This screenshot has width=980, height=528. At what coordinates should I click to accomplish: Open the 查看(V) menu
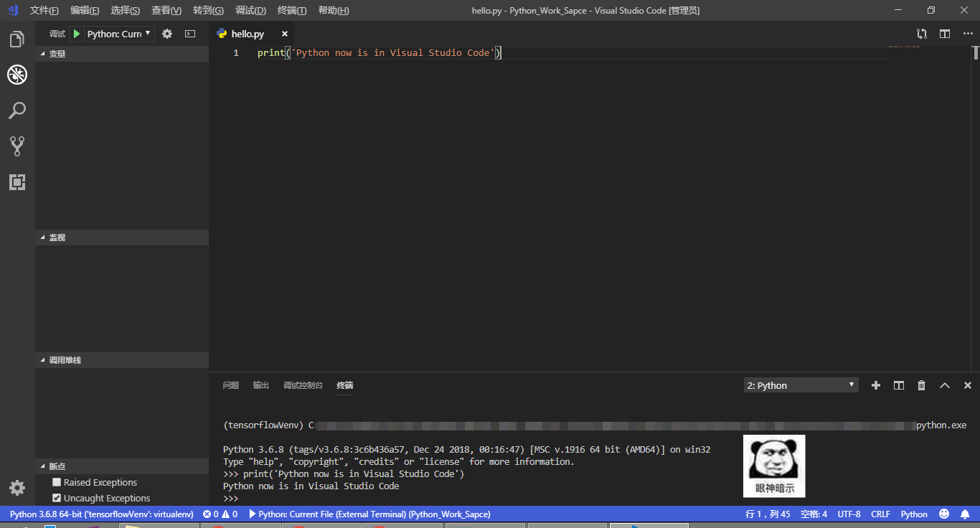pos(166,10)
